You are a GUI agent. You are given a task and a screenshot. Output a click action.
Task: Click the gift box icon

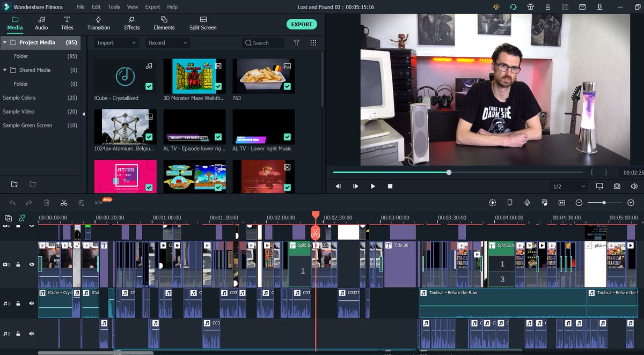(x=530, y=7)
